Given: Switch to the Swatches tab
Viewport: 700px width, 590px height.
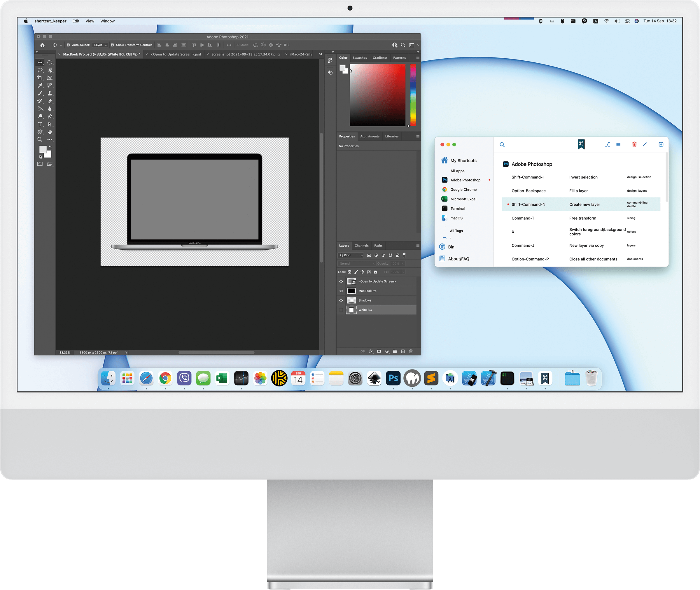Looking at the screenshot, I should coord(360,57).
